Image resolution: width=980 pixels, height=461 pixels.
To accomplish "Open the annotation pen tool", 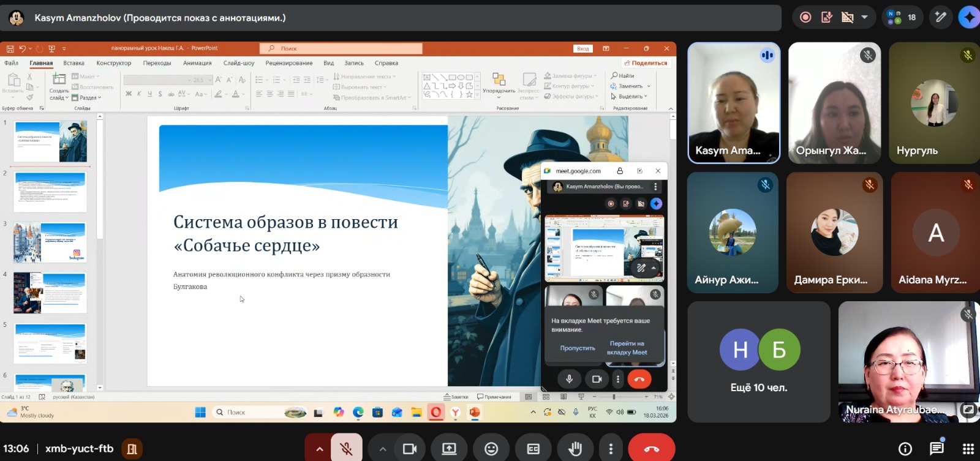I will pos(940,17).
